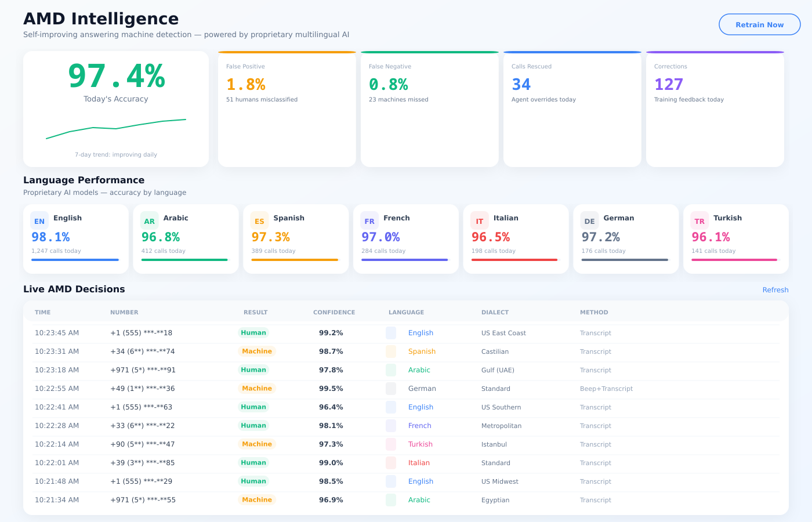Select the EN English language badge
The height and width of the screenshot is (522, 812).
tap(39, 221)
